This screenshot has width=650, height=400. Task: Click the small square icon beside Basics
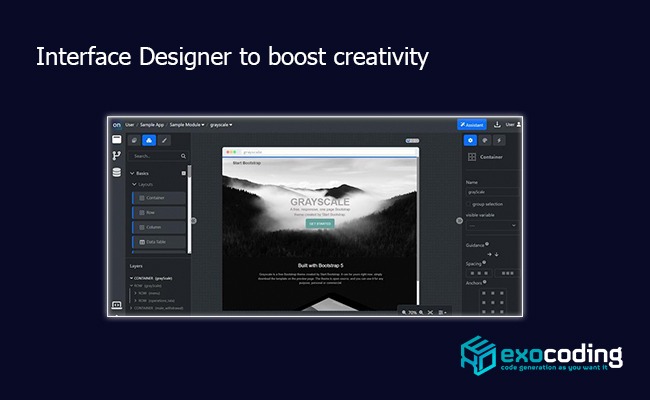tap(184, 173)
